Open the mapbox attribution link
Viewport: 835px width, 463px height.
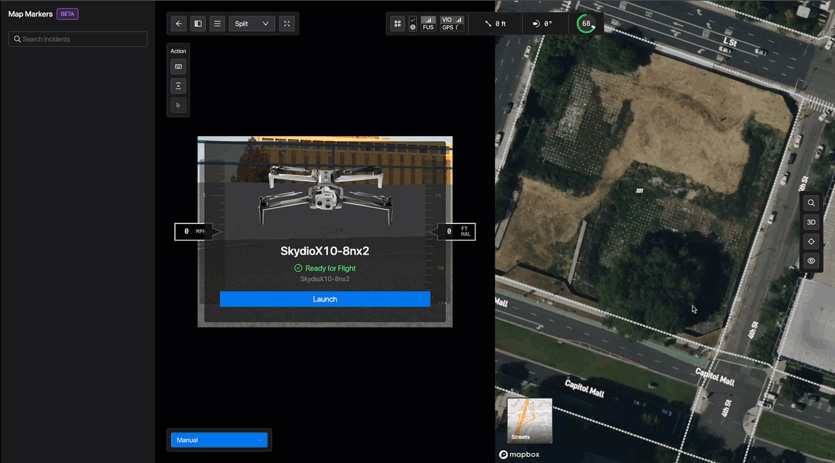point(519,454)
